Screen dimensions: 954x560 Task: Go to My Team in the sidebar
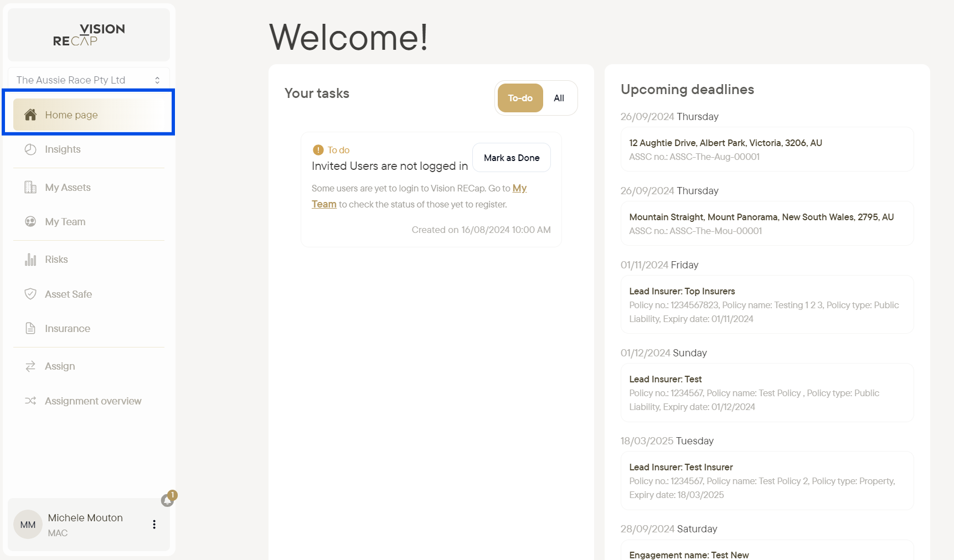pyautogui.click(x=89, y=221)
